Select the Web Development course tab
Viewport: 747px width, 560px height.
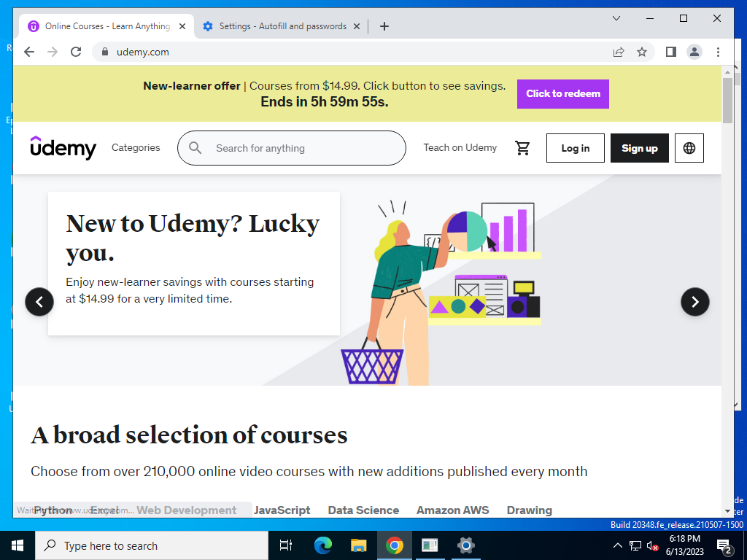pos(186,510)
